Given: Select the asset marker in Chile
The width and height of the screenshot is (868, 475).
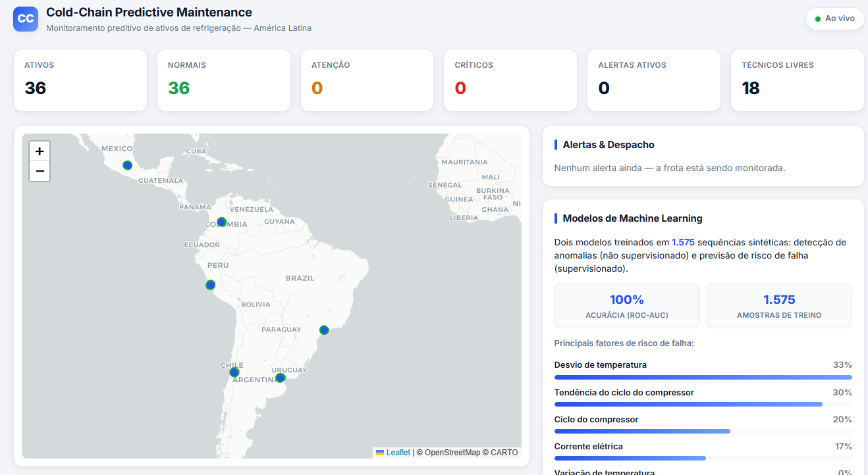Looking at the screenshot, I should 234,372.
